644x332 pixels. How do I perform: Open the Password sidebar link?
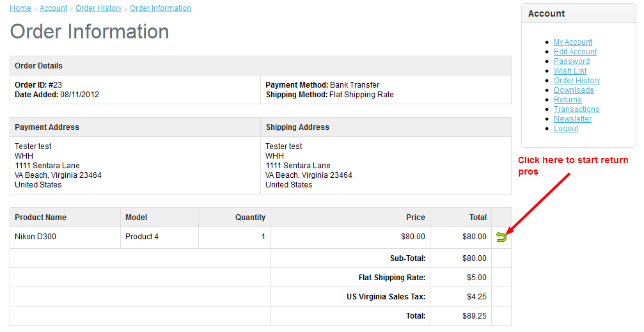pyautogui.click(x=572, y=61)
